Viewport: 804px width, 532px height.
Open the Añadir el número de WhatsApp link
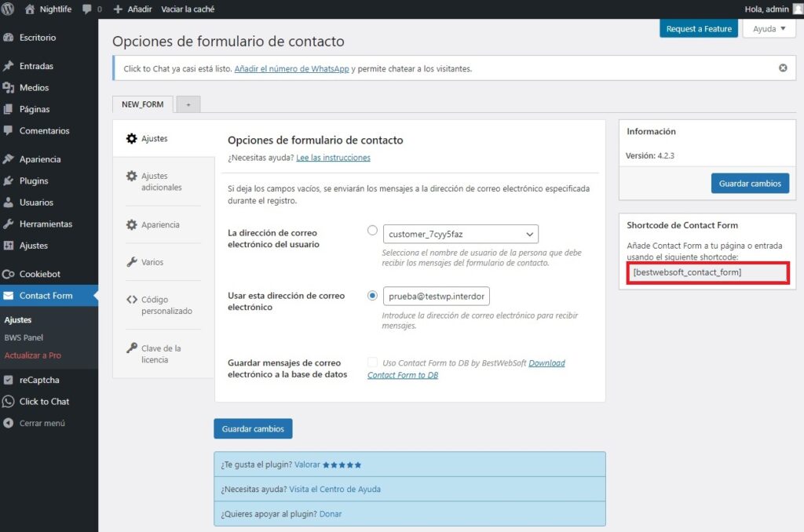[291, 69]
